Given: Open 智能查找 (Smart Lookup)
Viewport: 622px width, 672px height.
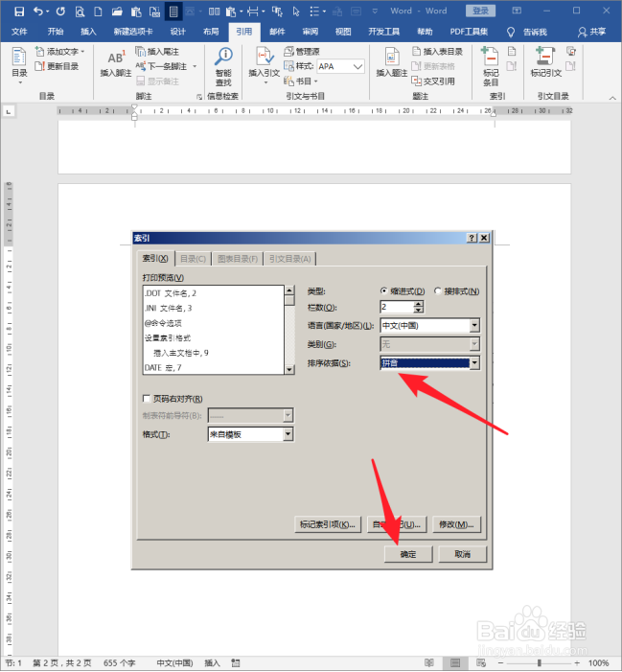Looking at the screenshot, I should [223, 67].
